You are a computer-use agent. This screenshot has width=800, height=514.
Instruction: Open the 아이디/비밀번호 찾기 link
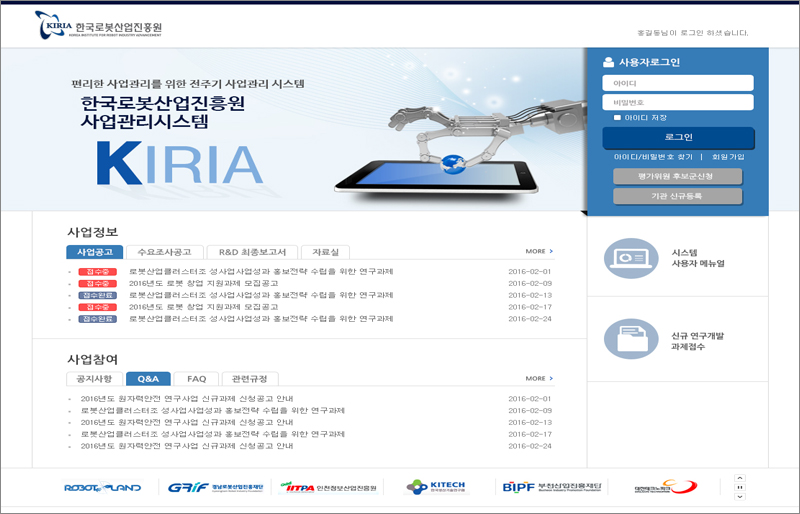pos(654,157)
